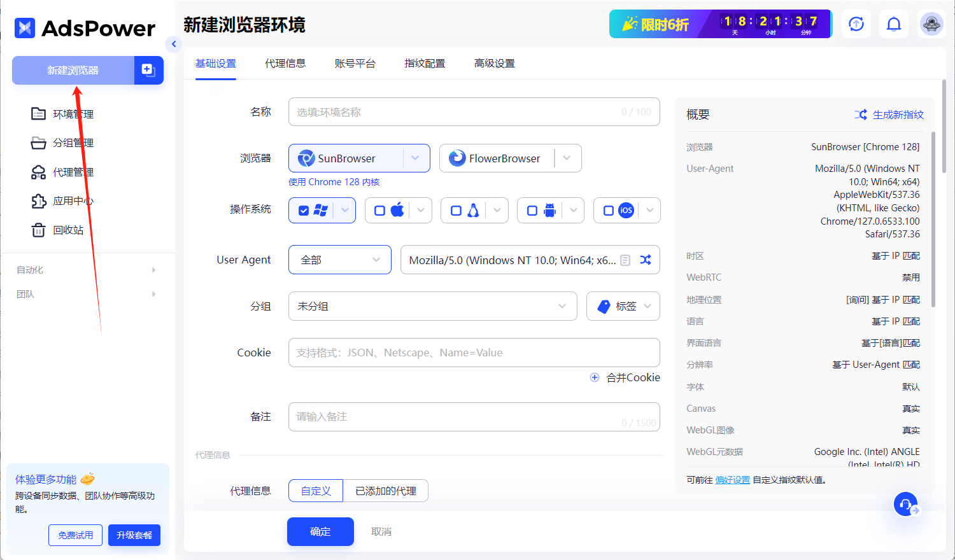This screenshot has height=560, width=955.
Task: Click the 确定 confirm button
Action: tap(320, 531)
